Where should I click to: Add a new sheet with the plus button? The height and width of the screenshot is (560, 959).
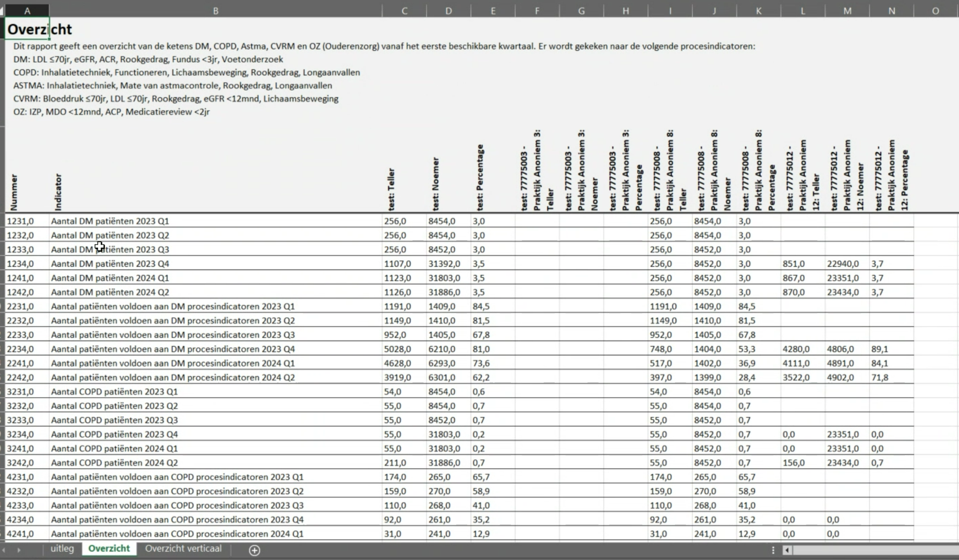click(x=254, y=550)
